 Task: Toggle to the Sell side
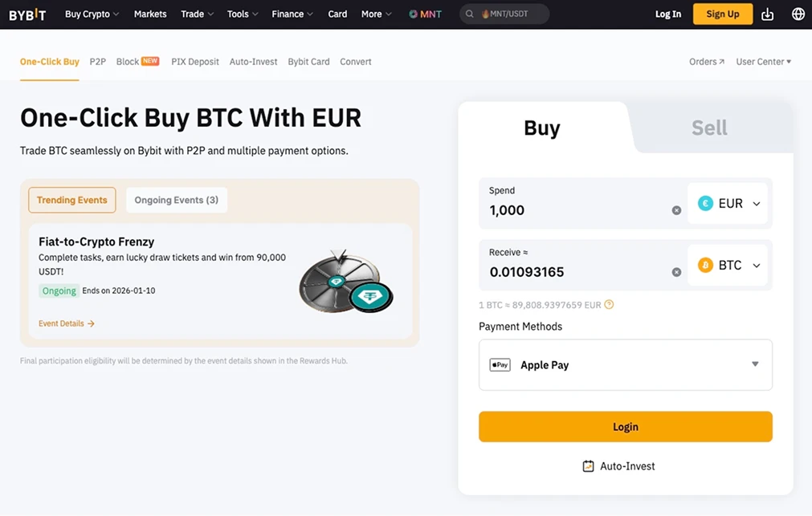click(x=708, y=127)
